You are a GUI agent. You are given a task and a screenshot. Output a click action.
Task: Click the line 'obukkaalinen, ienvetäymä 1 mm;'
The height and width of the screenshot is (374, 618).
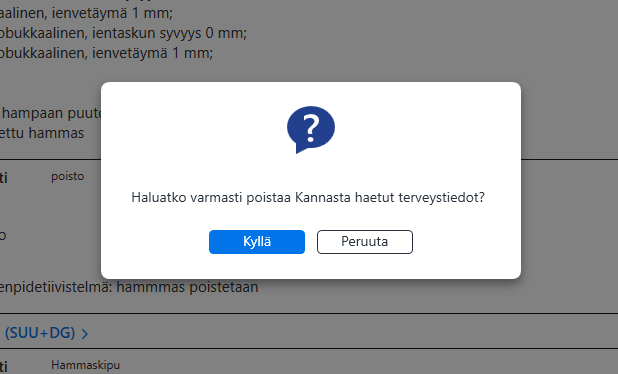(106, 53)
